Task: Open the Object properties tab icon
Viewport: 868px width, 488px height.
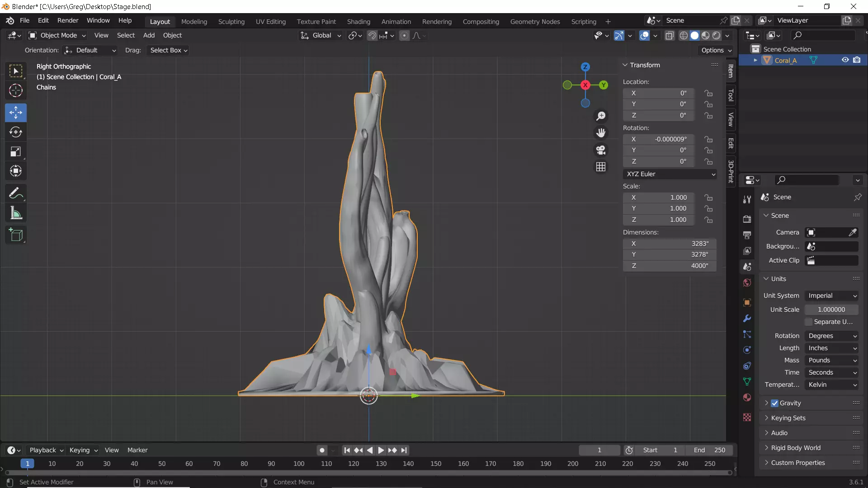Action: pyautogui.click(x=747, y=302)
